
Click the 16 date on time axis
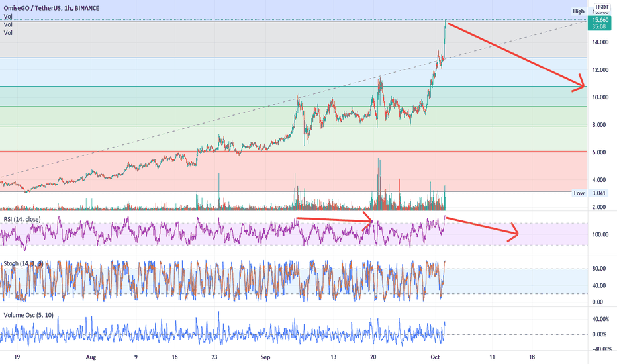(x=175, y=357)
